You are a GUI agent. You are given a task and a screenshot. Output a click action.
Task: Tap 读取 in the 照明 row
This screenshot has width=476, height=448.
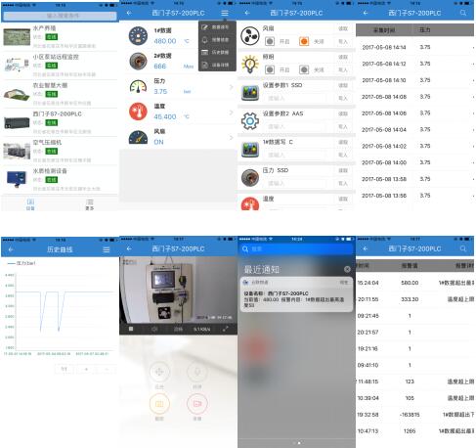[343, 57]
